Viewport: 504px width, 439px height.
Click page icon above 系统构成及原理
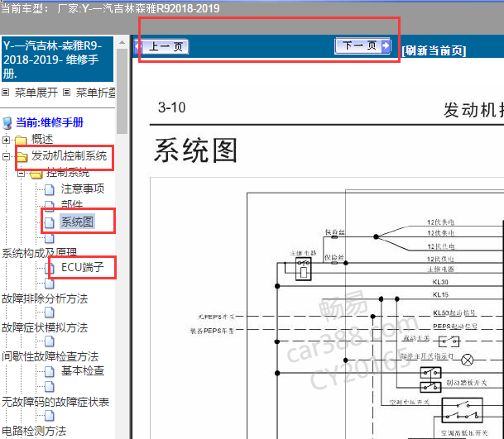pyautogui.click(x=49, y=238)
